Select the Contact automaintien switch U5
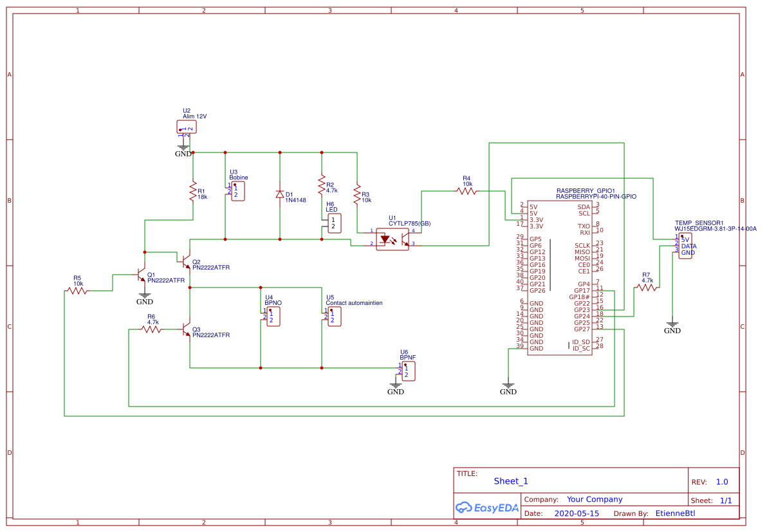 point(334,315)
